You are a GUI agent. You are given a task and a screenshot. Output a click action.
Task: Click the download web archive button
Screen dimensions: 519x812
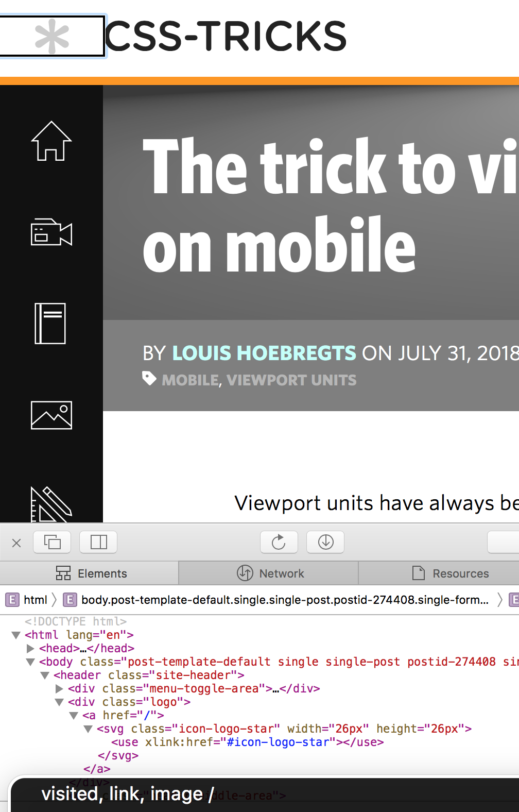point(325,542)
